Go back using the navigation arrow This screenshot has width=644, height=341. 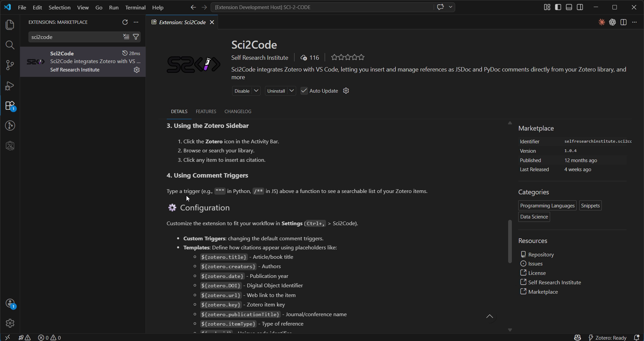(193, 7)
